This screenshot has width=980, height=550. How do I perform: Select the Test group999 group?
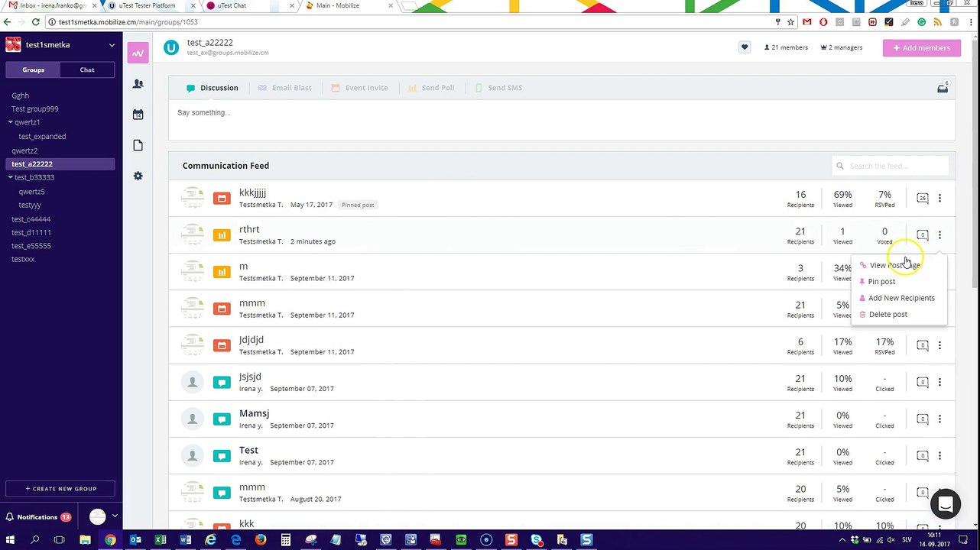point(35,108)
